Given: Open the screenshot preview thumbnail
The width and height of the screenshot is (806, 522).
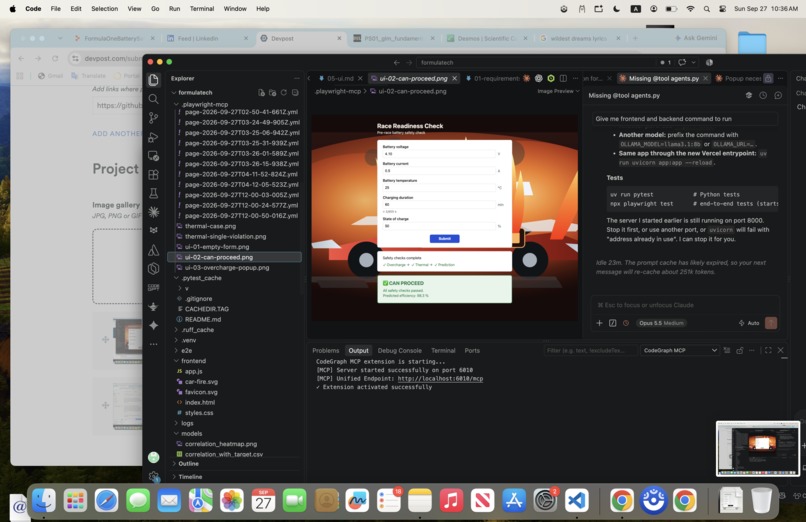Looking at the screenshot, I should pos(758,449).
